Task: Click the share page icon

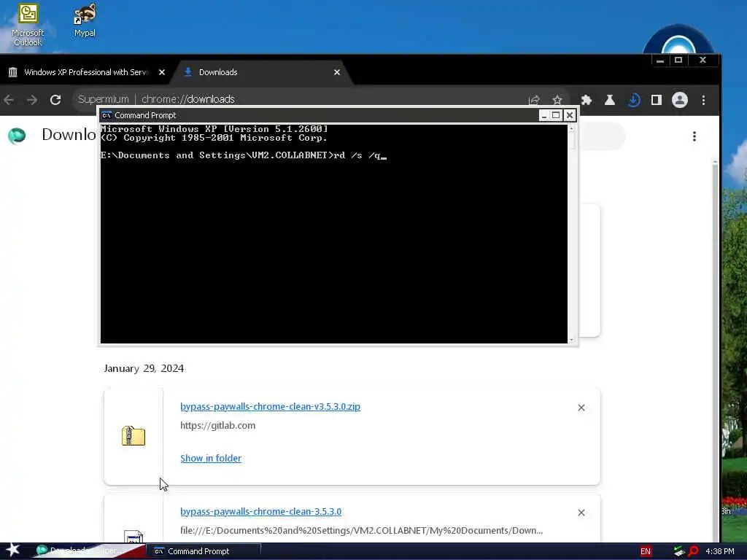Action: coord(534,100)
